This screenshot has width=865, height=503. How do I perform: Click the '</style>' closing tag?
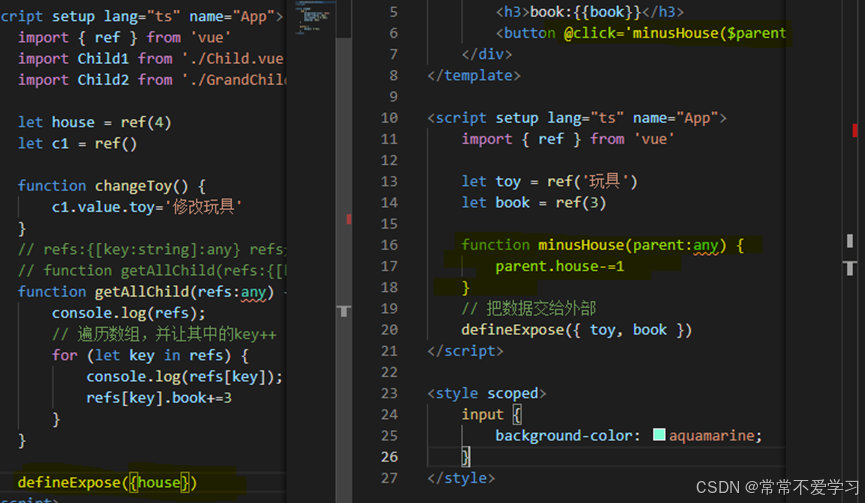click(461, 478)
